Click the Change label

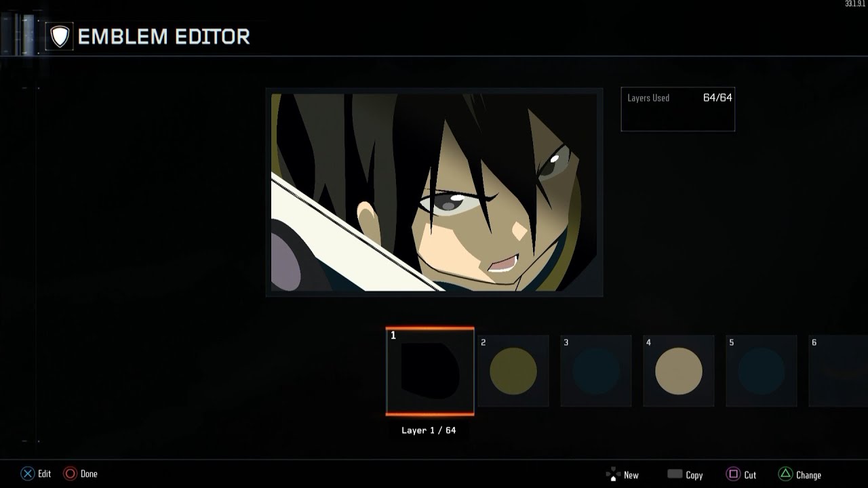tap(809, 475)
